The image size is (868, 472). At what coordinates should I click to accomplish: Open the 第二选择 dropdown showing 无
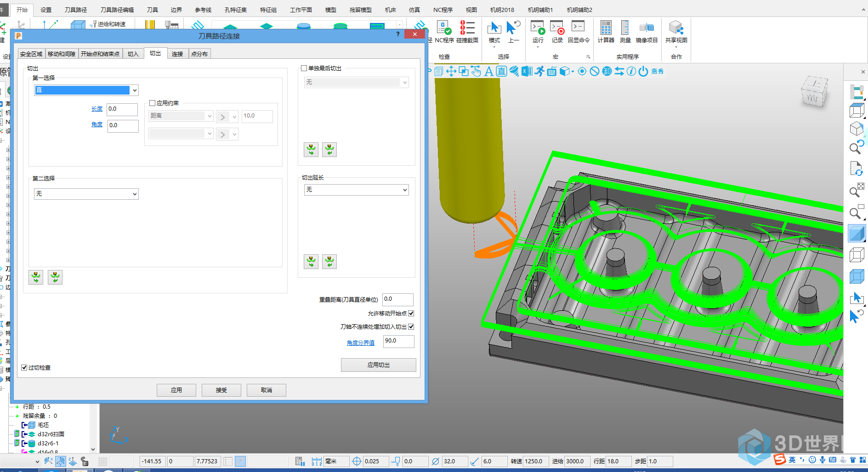[86, 194]
